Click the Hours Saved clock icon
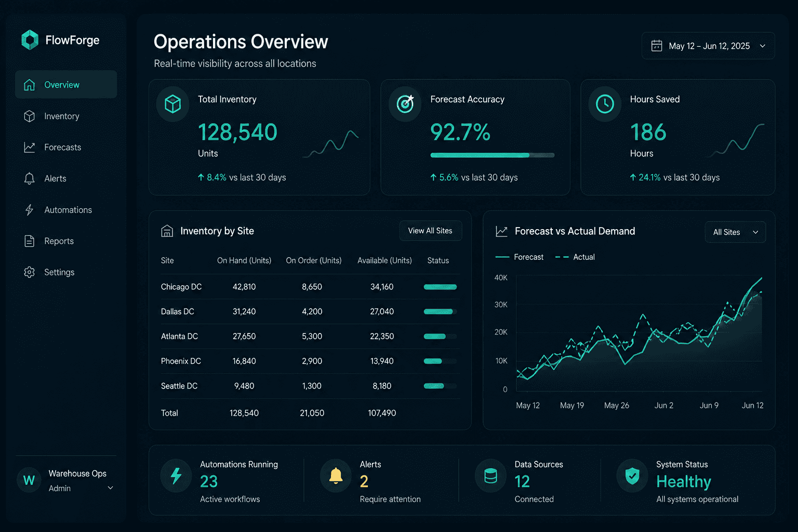This screenshot has height=532, width=798. (x=605, y=104)
